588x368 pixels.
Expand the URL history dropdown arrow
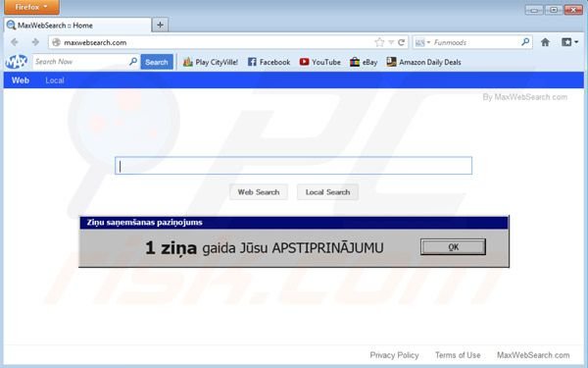391,42
